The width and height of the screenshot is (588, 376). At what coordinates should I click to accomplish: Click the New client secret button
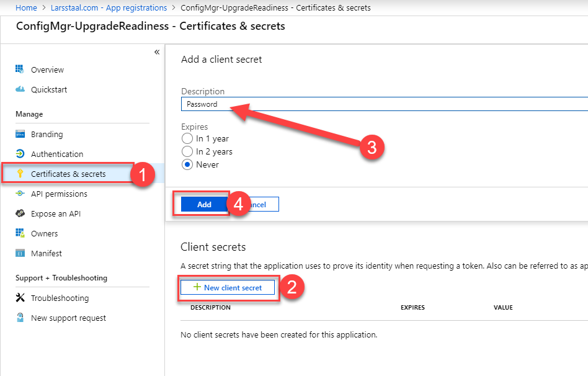(x=227, y=287)
